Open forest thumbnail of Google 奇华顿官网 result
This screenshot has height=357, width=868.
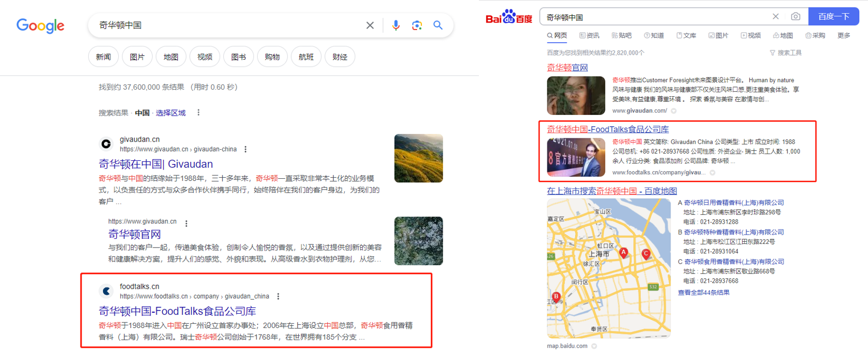tap(419, 241)
